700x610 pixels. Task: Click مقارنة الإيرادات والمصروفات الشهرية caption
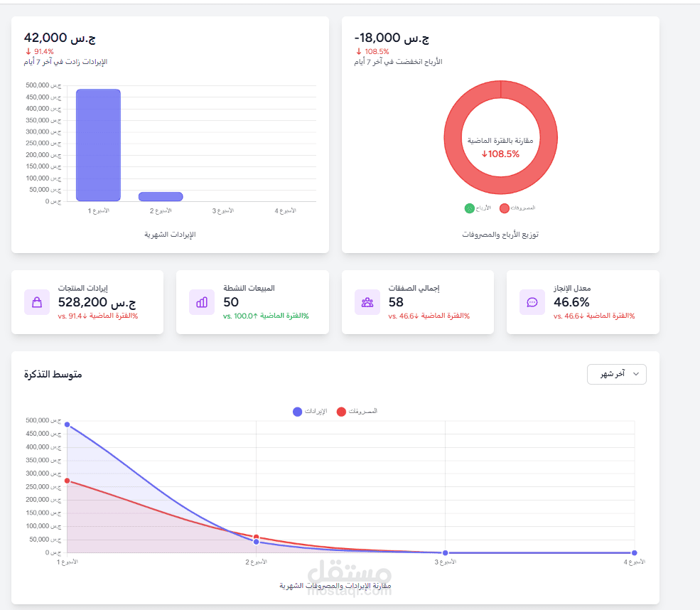[x=335, y=585]
